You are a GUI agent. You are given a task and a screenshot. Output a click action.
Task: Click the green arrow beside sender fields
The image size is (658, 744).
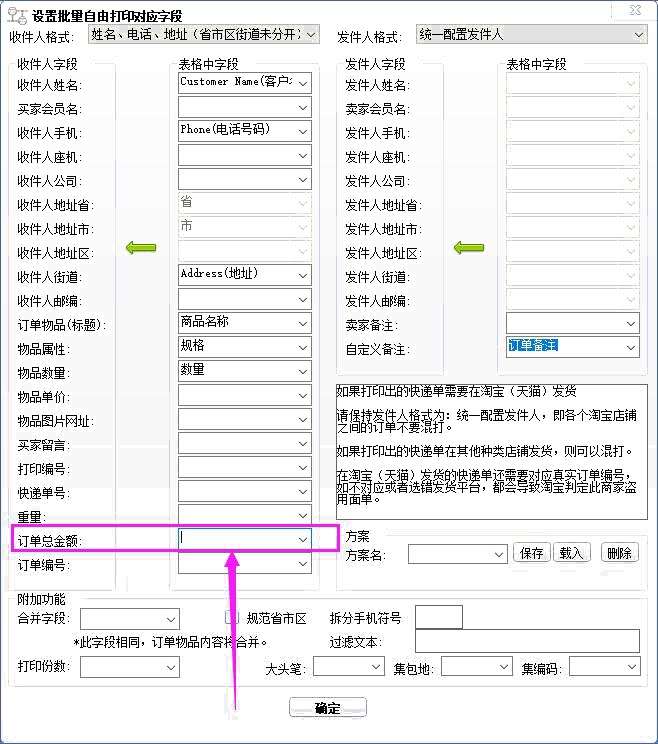pyautogui.click(x=469, y=247)
